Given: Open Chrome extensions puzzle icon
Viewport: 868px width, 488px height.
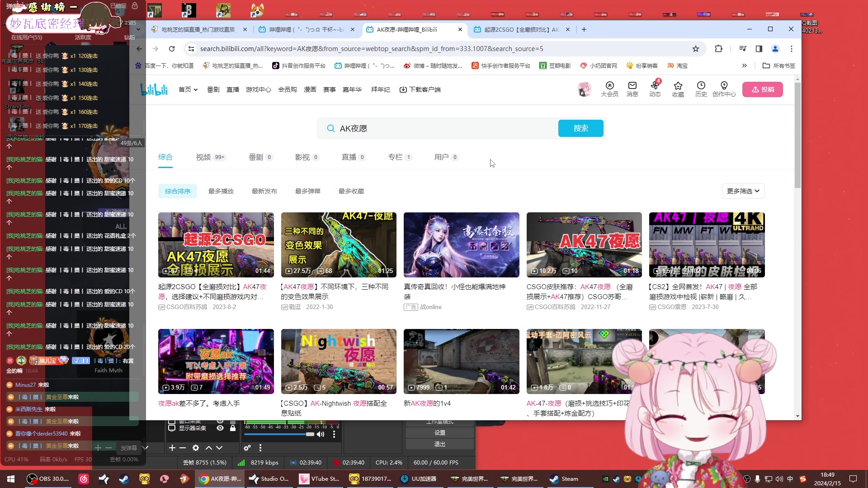Looking at the screenshot, I should [718, 49].
